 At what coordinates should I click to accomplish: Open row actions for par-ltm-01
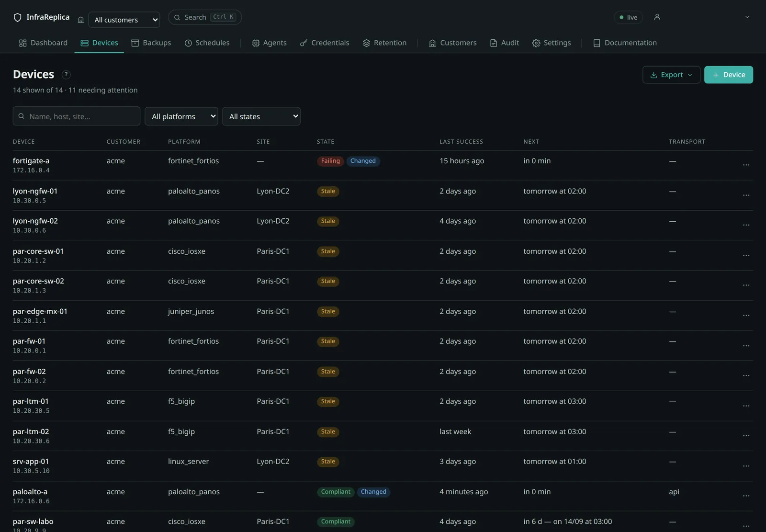pyautogui.click(x=746, y=406)
